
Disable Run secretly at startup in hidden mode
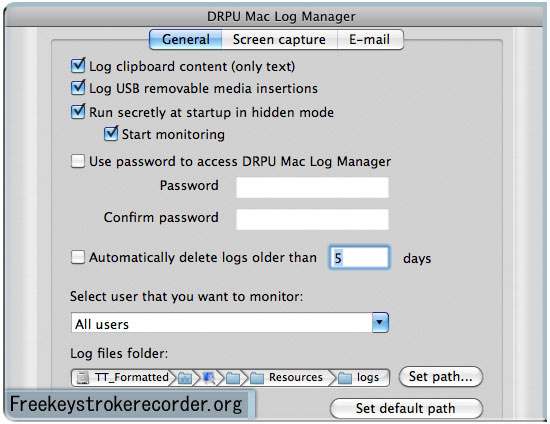[78, 112]
